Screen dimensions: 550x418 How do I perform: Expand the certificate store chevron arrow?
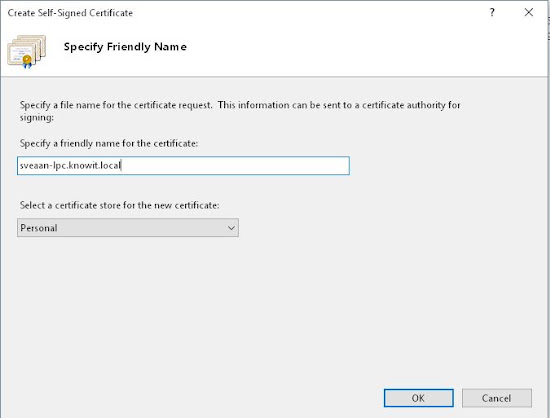[x=231, y=228]
